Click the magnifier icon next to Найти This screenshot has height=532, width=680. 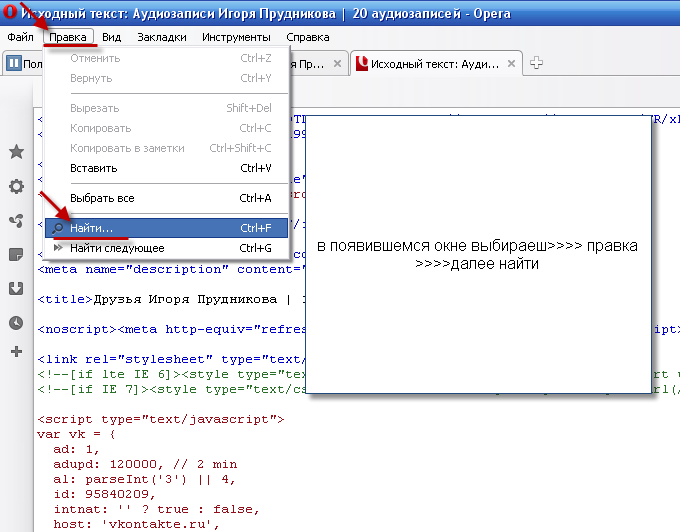(x=58, y=228)
